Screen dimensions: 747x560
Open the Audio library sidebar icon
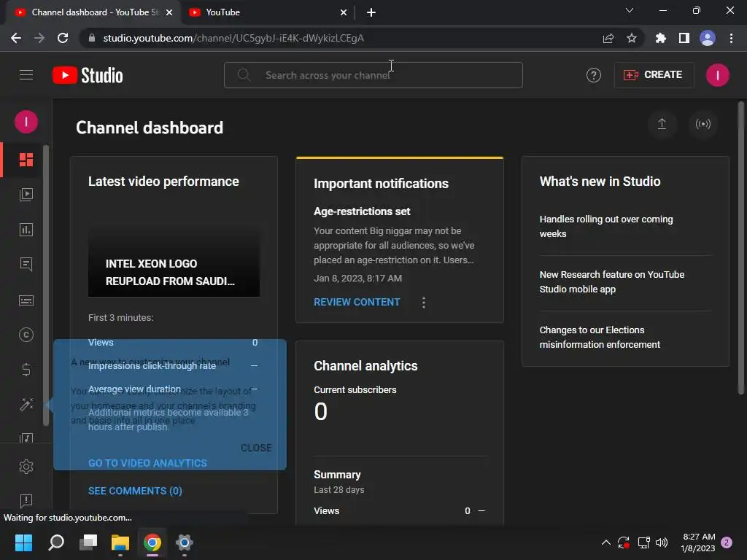tap(26, 437)
